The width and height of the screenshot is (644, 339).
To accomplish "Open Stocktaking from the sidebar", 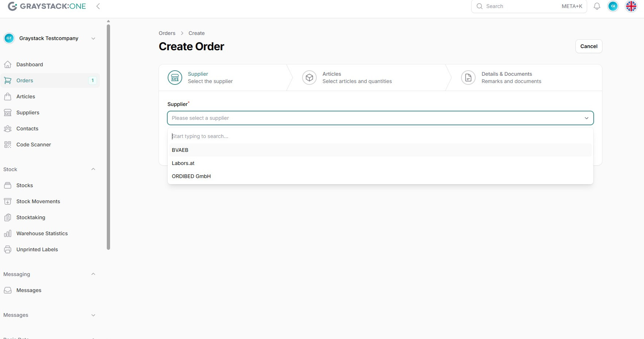I will click(x=31, y=217).
